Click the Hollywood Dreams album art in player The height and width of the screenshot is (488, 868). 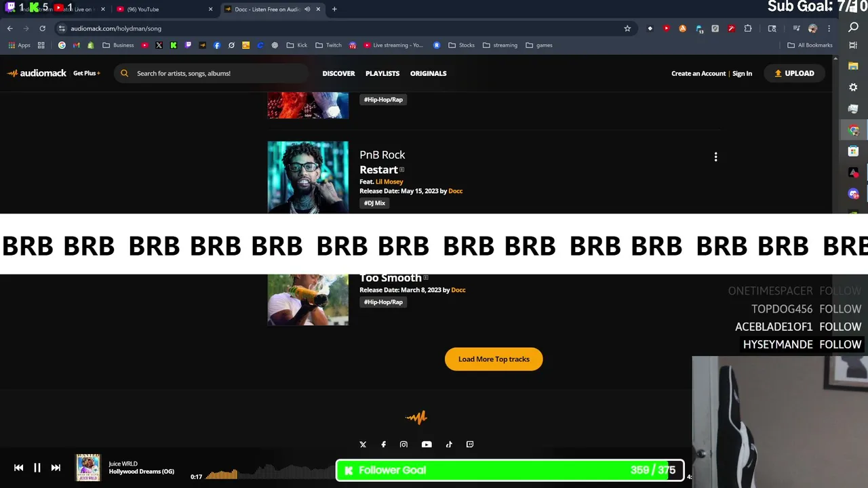pyautogui.click(x=88, y=468)
